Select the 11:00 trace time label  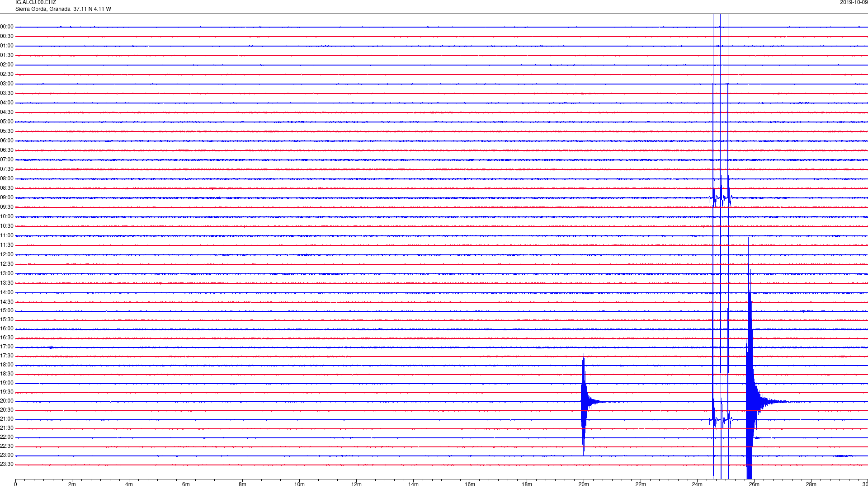tap(7, 235)
